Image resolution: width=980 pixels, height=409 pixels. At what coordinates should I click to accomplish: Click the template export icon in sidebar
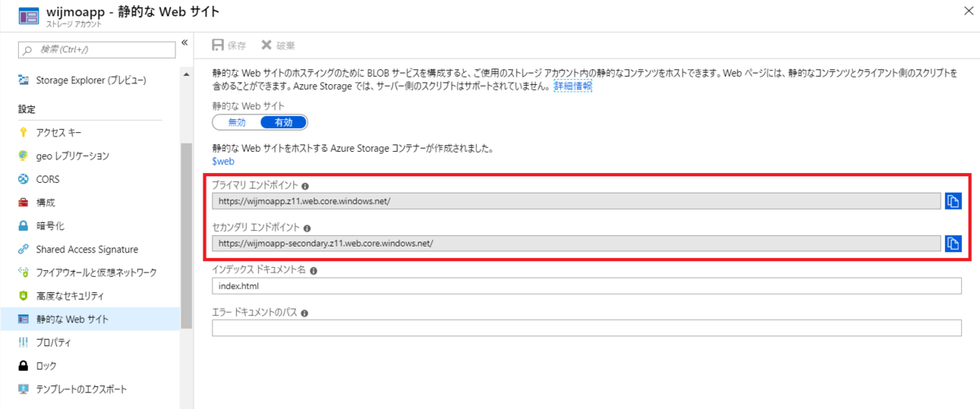23,389
